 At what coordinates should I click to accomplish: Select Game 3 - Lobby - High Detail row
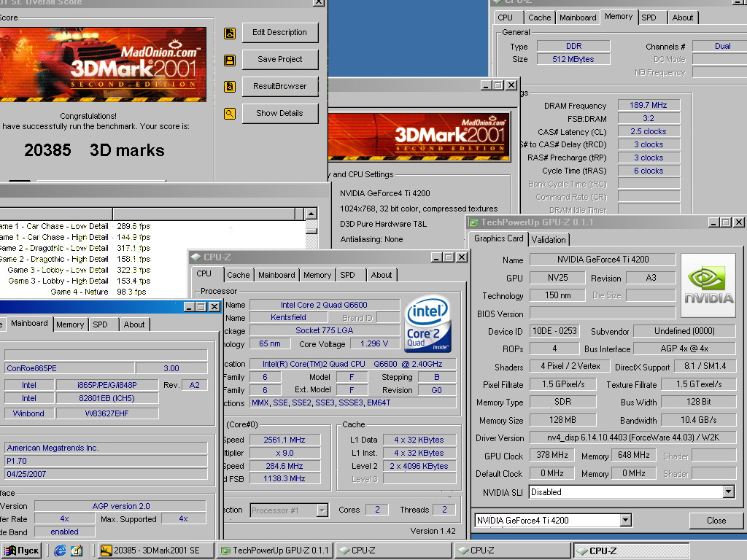(80, 281)
